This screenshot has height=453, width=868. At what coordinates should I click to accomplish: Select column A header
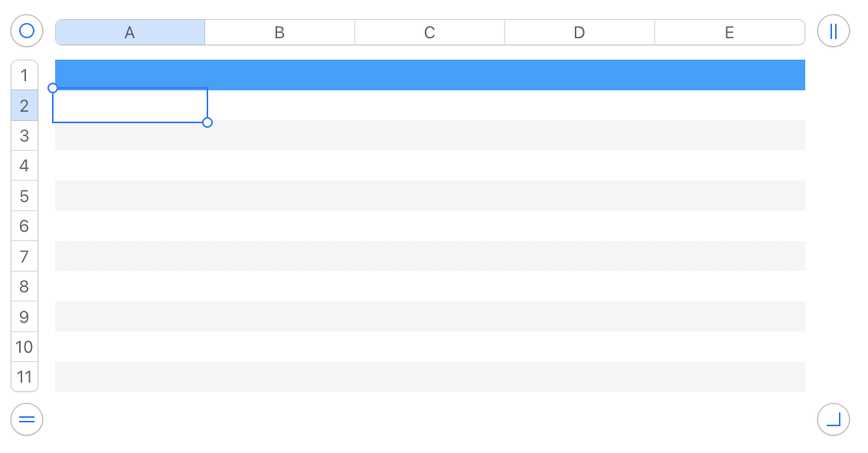click(x=130, y=33)
